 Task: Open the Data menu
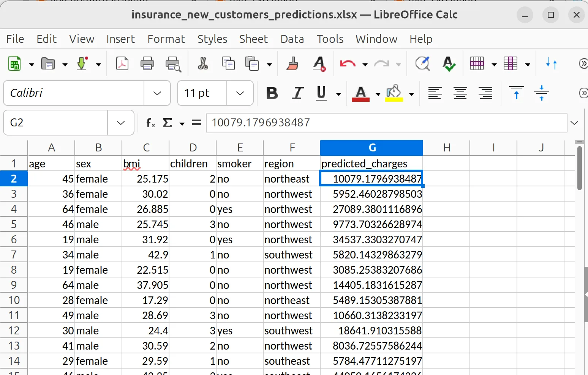(x=292, y=39)
